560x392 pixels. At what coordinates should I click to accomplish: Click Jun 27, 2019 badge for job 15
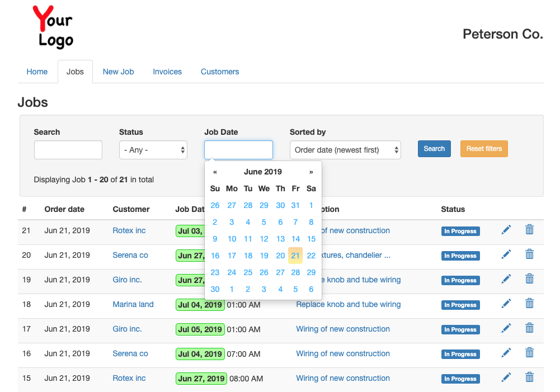click(x=201, y=379)
